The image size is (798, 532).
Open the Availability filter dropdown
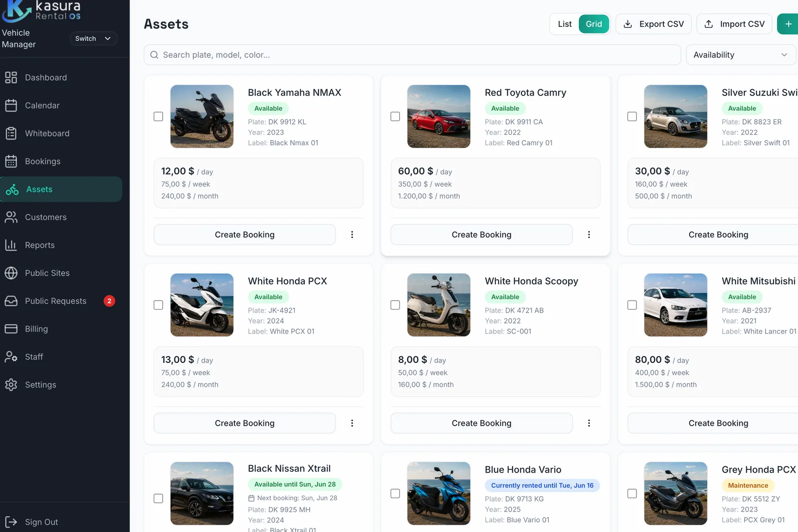(x=741, y=55)
